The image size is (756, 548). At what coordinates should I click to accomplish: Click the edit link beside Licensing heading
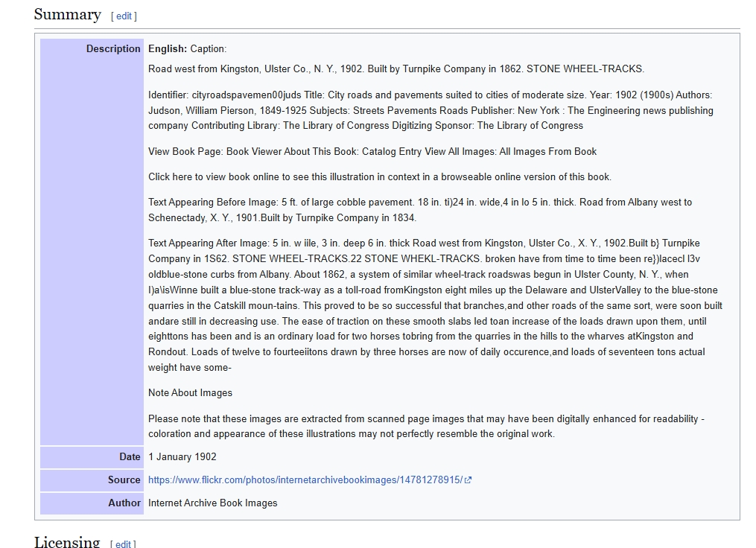pyautogui.click(x=123, y=544)
